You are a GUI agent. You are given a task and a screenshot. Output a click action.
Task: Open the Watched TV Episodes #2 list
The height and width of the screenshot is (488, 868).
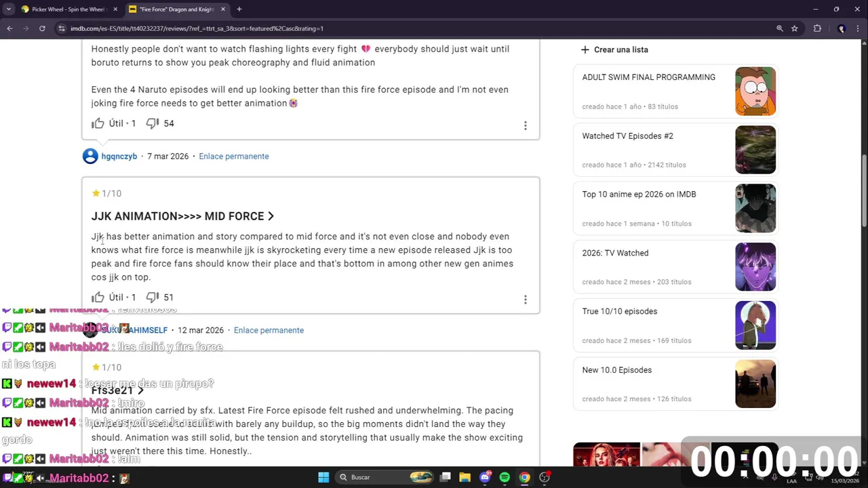tap(627, 136)
